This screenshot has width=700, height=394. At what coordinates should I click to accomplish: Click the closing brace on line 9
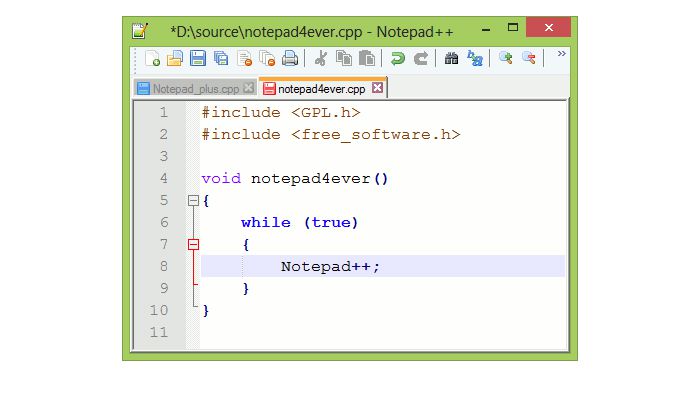point(246,289)
